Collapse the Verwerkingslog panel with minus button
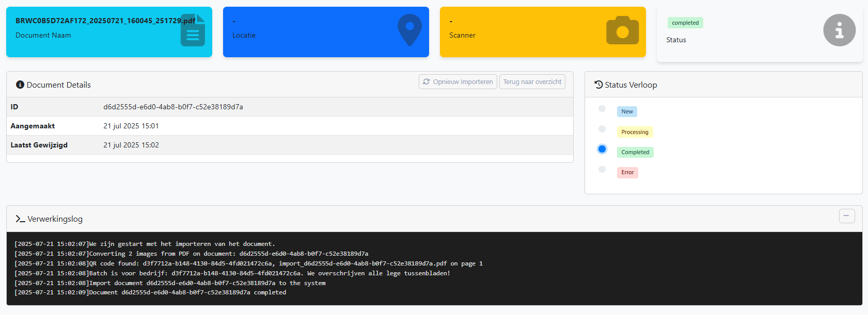This screenshot has width=868, height=315. click(847, 216)
